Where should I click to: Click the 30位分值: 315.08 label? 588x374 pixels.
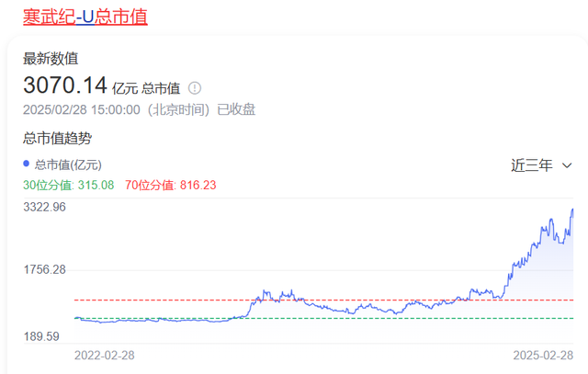click(x=69, y=185)
